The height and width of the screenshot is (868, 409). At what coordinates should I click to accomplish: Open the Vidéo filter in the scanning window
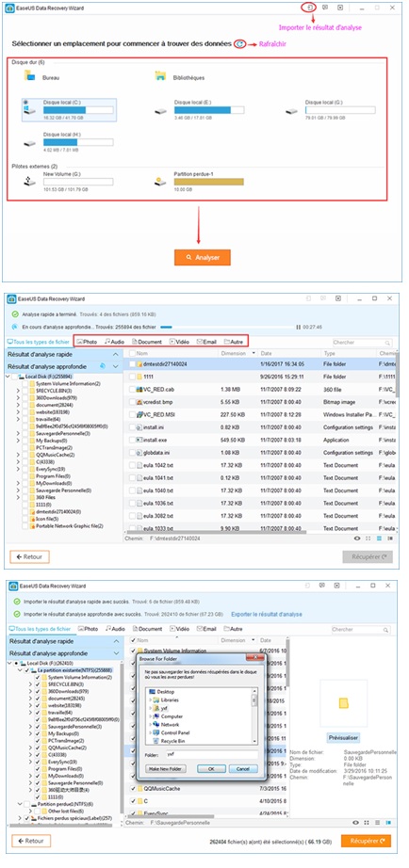[179, 342]
